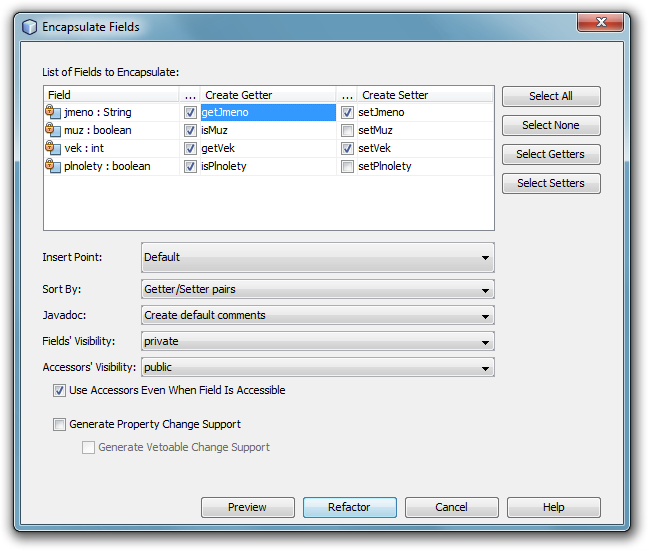The image size is (649, 551).
Task: Expand the Sort By dropdown
Action: 318,290
